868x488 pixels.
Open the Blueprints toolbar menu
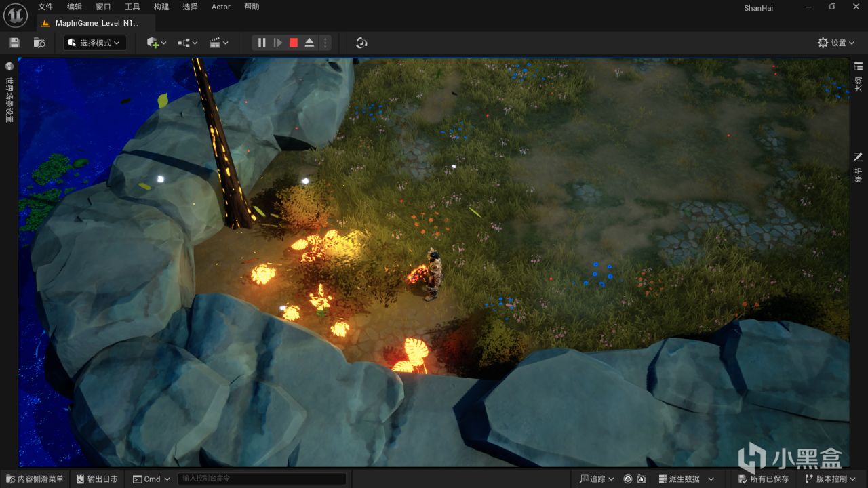pyautogui.click(x=188, y=43)
